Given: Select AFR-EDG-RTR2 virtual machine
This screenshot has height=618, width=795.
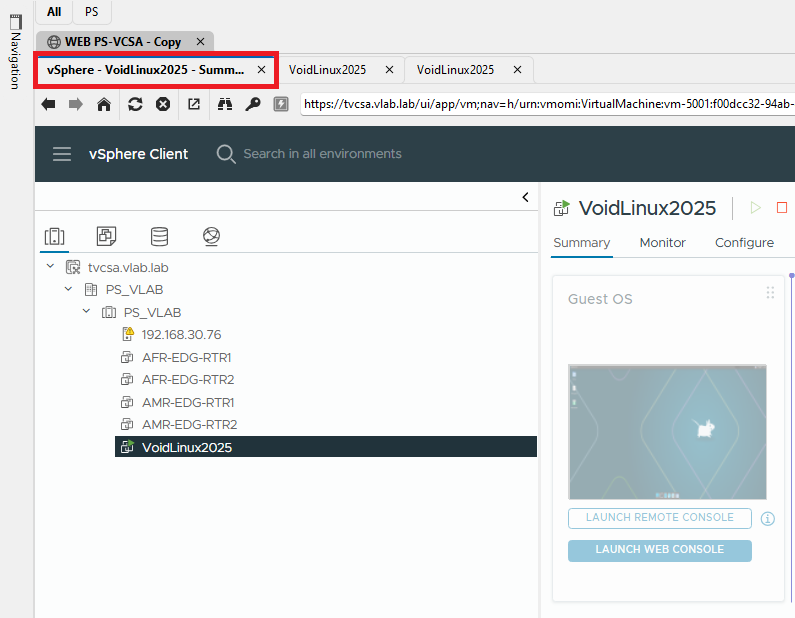Looking at the screenshot, I should click(x=188, y=380).
